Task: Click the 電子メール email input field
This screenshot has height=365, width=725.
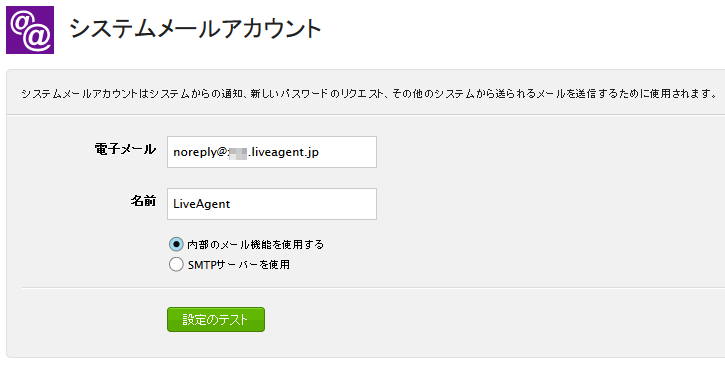Action: (272, 152)
